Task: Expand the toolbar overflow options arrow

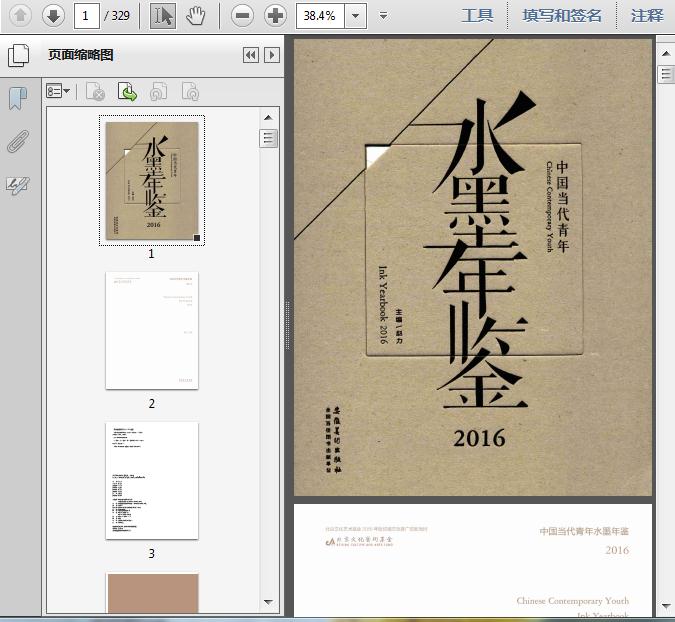Action: point(383,16)
